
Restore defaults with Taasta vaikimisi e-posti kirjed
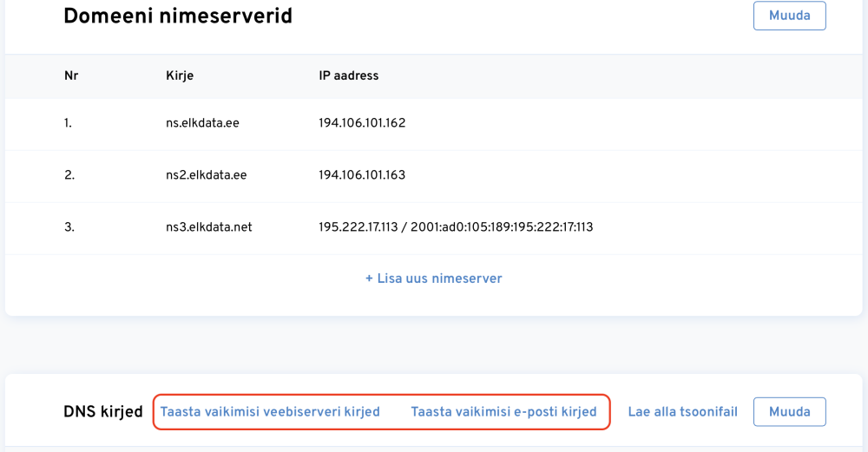503,411
